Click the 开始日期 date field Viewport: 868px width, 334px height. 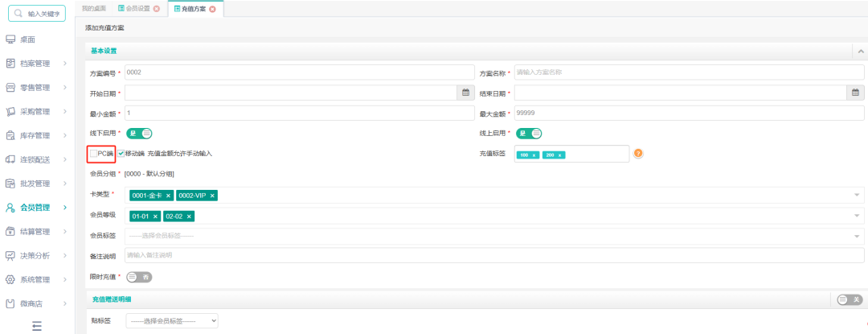pos(291,93)
